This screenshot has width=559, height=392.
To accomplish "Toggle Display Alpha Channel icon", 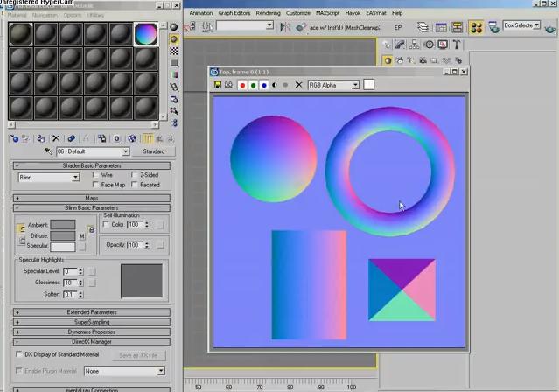I will [275, 85].
